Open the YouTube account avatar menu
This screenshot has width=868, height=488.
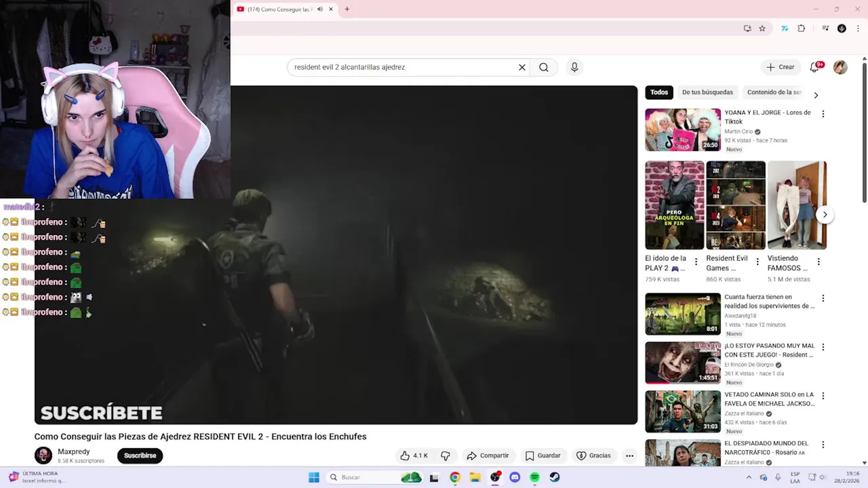coord(840,67)
